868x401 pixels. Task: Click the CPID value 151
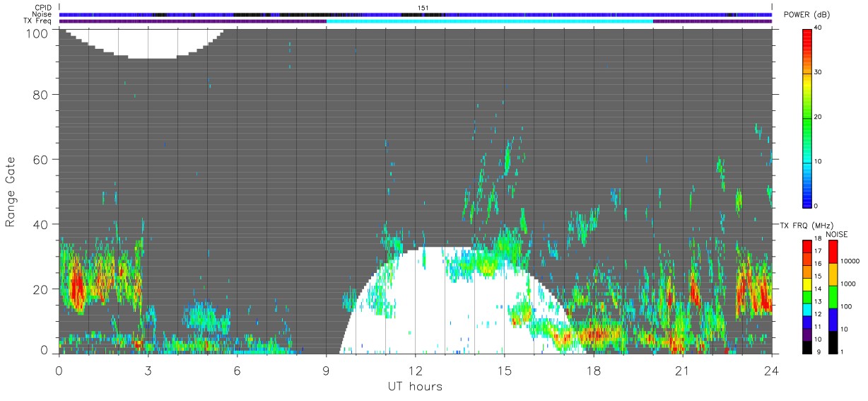click(x=423, y=8)
